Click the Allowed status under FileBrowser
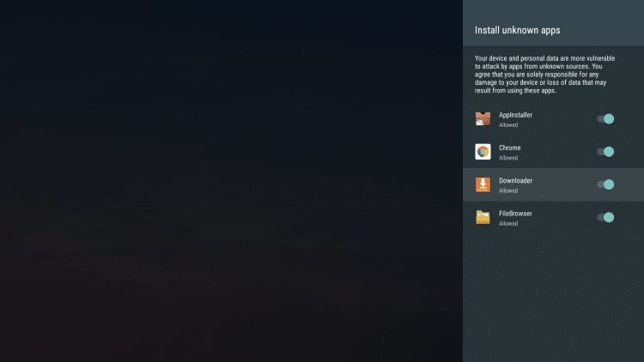The height and width of the screenshot is (362, 644). click(508, 223)
